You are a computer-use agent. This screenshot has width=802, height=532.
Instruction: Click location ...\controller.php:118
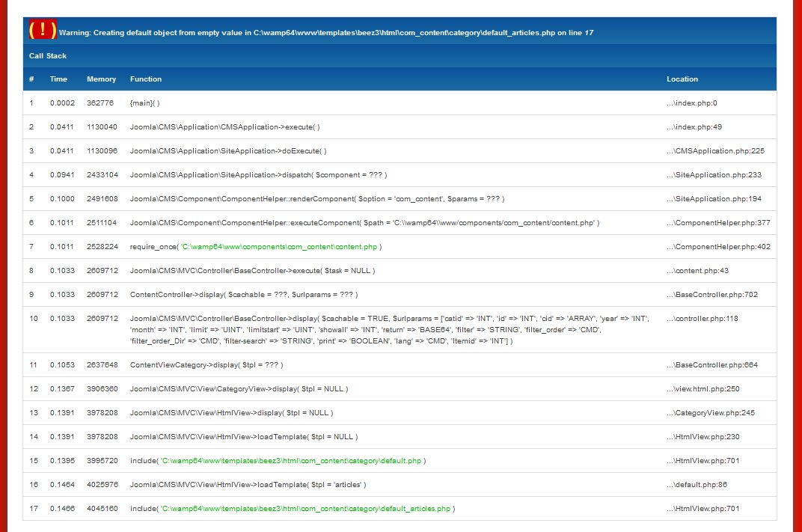[x=702, y=319]
